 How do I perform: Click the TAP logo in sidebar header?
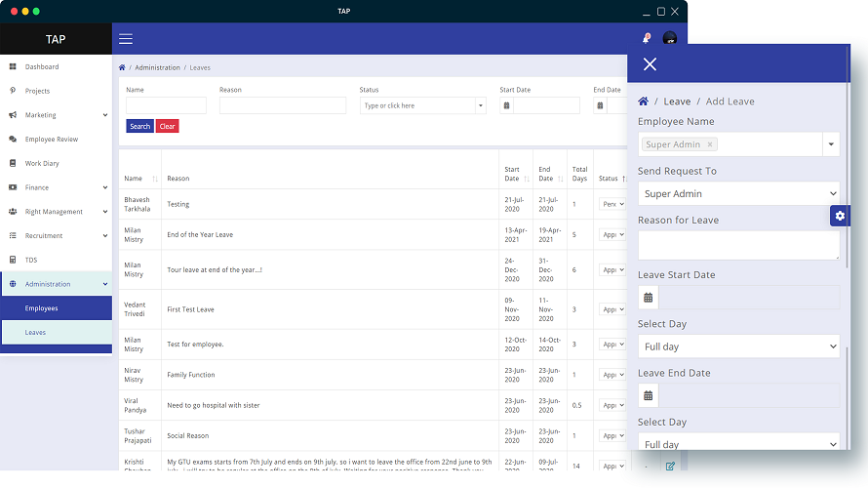(56, 39)
